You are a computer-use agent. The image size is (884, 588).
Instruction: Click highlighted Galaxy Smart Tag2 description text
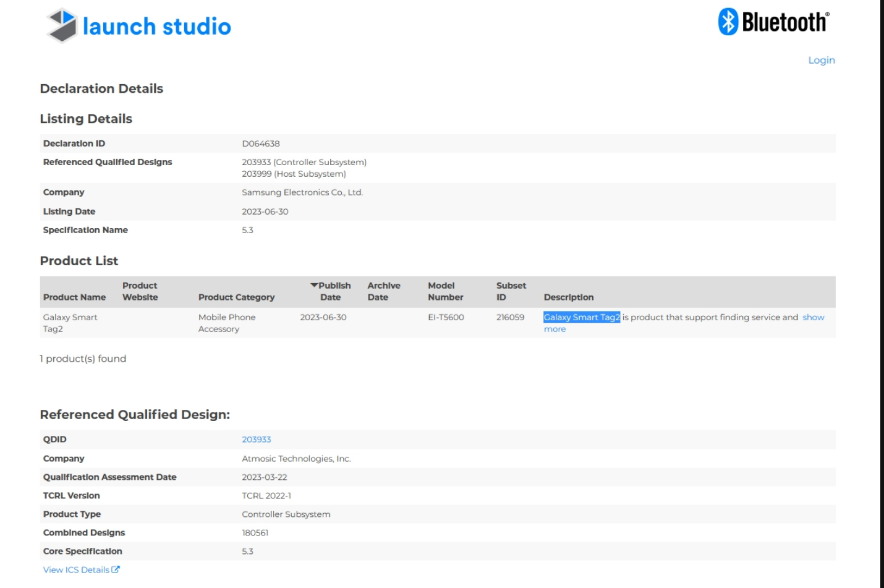pyautogui.click(x=581, y=317)
